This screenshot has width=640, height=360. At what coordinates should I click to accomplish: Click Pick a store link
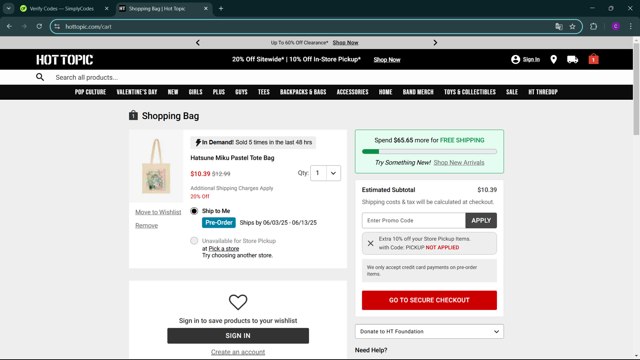coord(224,248)
